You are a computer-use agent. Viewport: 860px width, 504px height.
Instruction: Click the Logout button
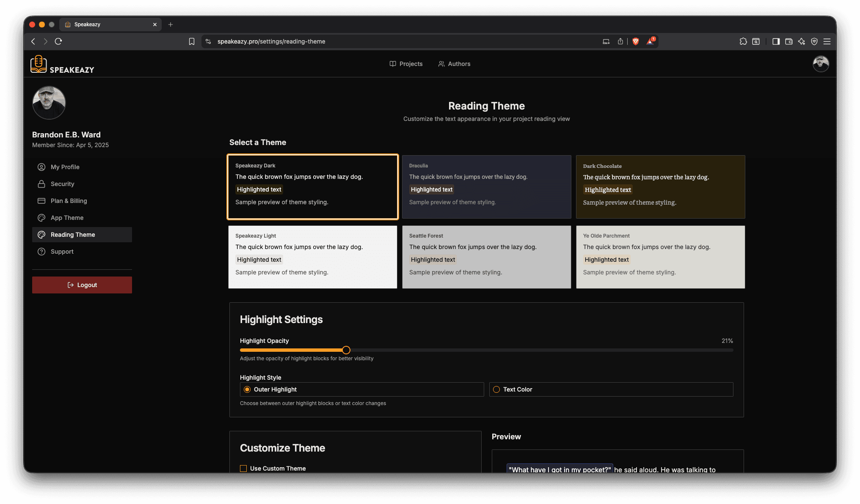pos(82,285)
